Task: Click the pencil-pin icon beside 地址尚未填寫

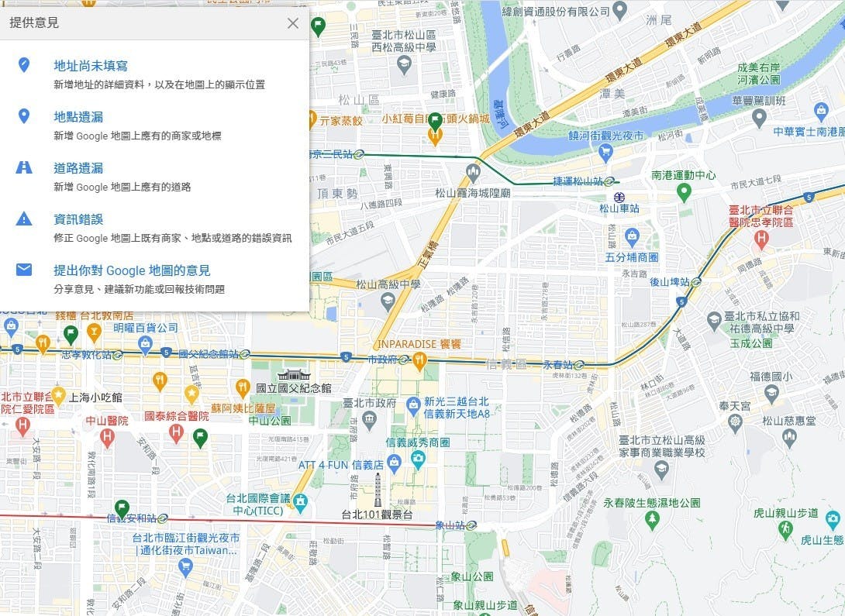Action: tap(24, 65)
